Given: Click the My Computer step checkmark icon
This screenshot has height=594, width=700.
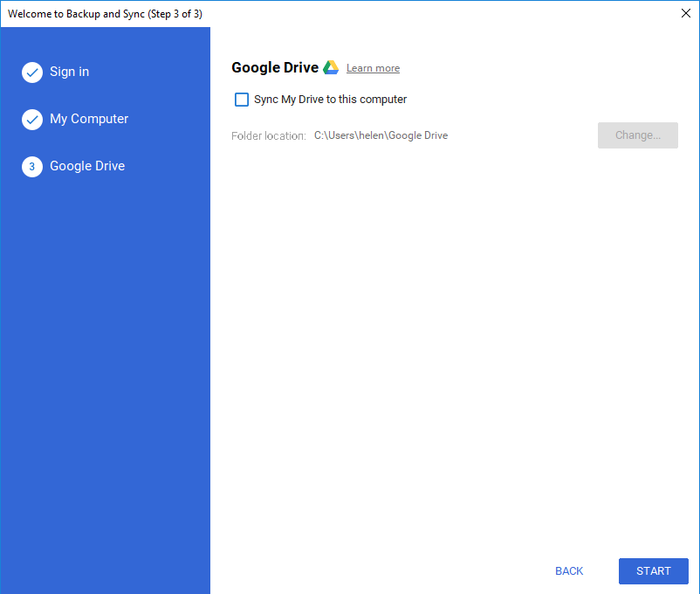Looking at the screenshot, I should (32, 120).
